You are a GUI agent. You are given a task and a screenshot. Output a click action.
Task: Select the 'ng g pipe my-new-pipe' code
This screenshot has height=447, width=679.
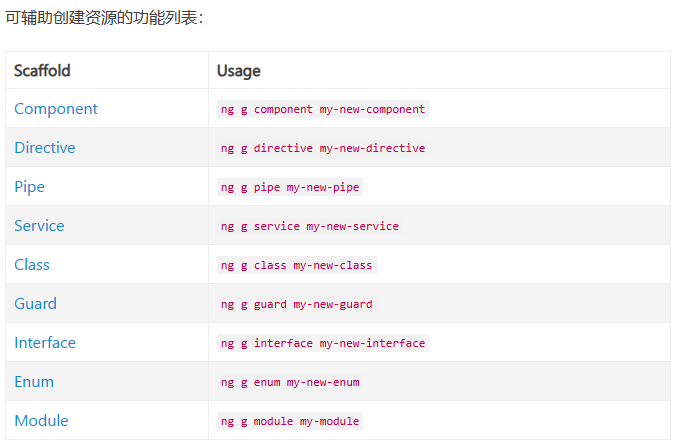[290, 187]
